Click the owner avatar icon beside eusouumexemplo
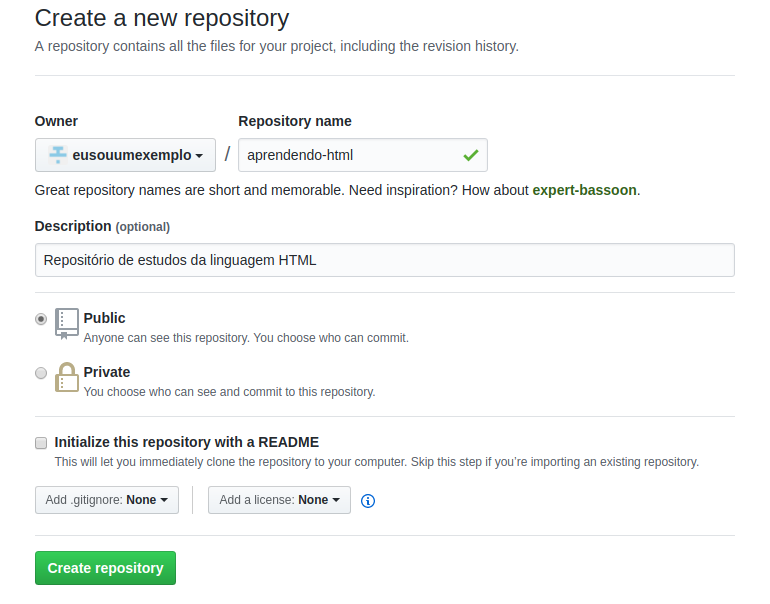Image resolution: width=770 pixels, height=604 pixels. [58, 155]
